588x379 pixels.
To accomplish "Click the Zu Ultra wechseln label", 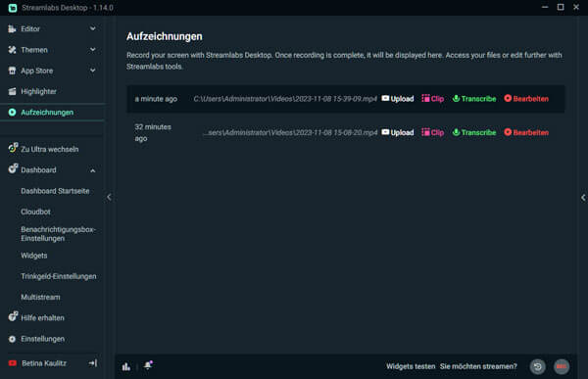I will [50, 149].
